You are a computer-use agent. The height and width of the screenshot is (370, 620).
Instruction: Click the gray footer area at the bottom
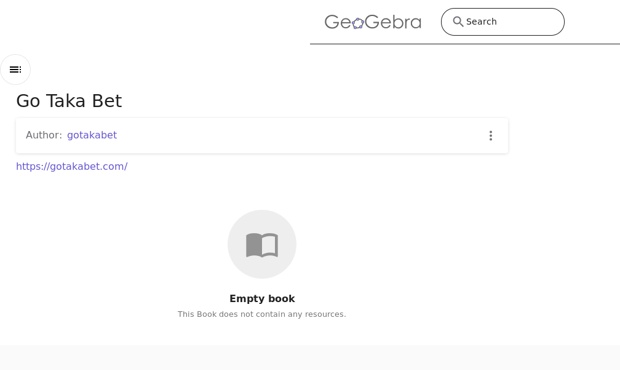(310, 357)
